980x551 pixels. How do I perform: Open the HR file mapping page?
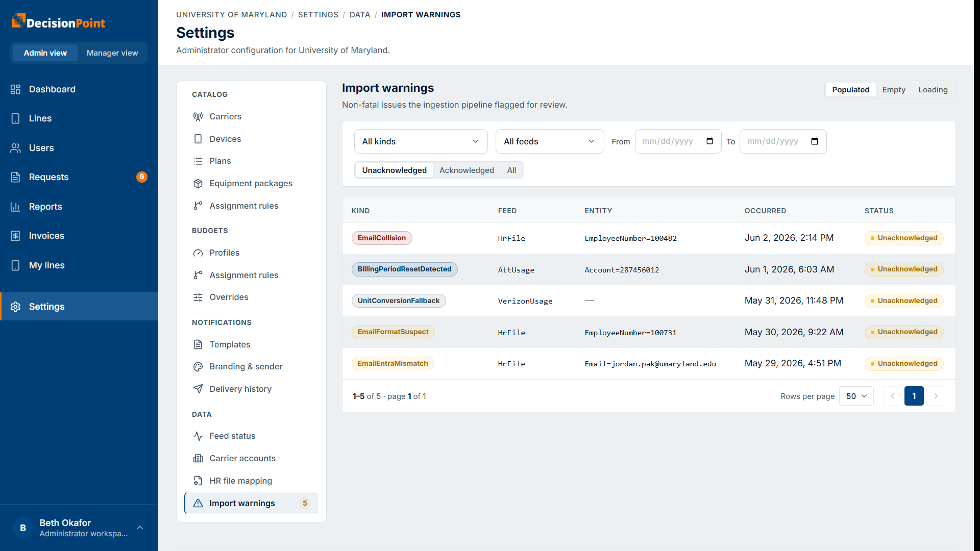(251, 481)
